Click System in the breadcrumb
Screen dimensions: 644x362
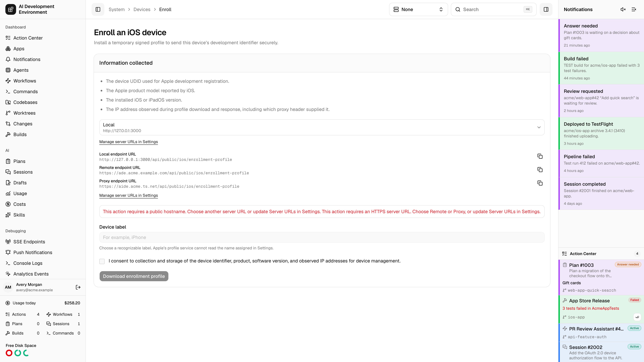pos(117,10)
